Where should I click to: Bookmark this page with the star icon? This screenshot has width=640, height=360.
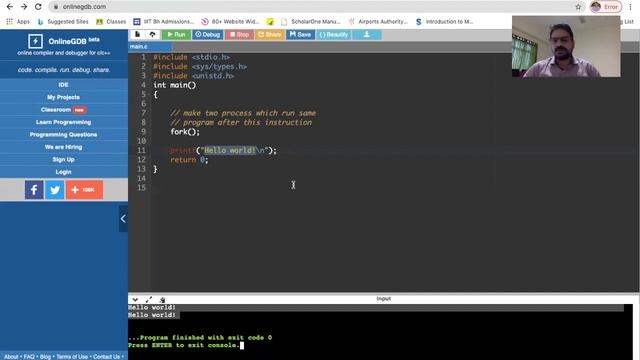pyautogui.click(x=578, y=7)
